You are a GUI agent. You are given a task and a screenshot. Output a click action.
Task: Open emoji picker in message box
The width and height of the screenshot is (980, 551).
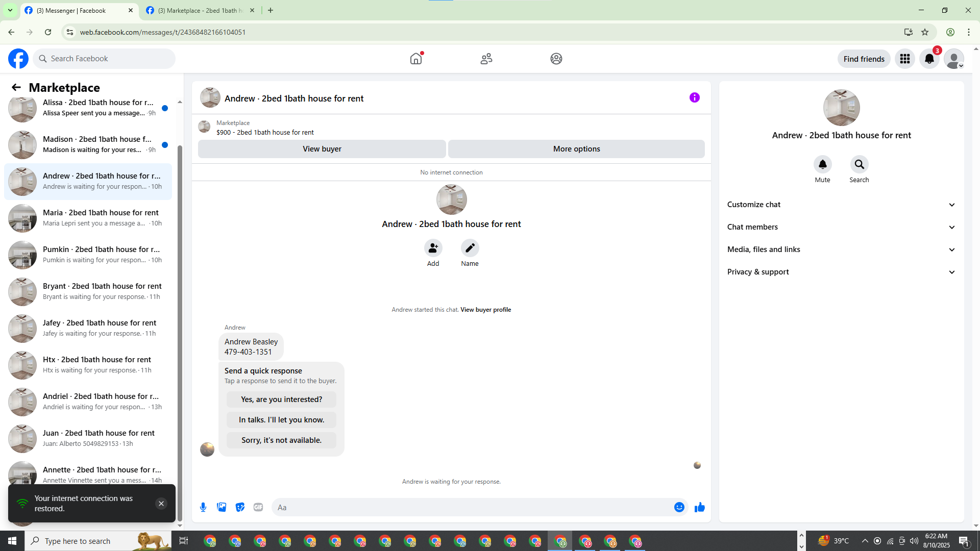click(679, 507)
